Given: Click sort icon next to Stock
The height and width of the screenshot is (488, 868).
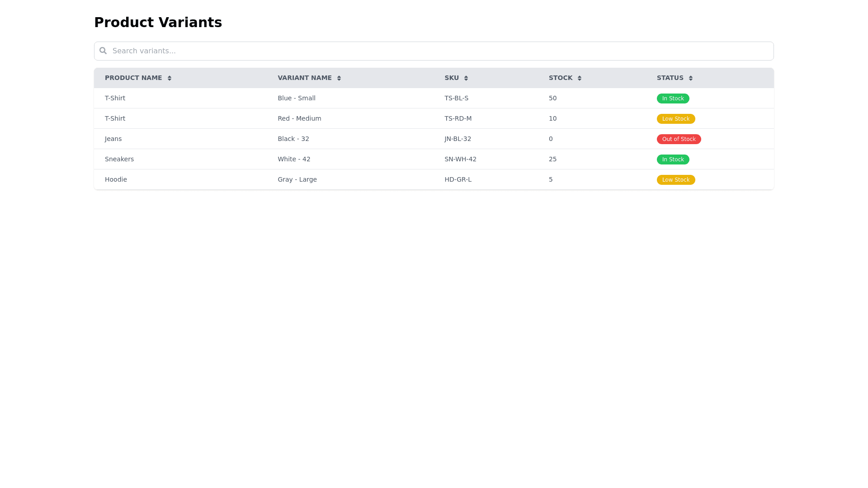Looking at the screenshot, I should (x=580, y=78).
